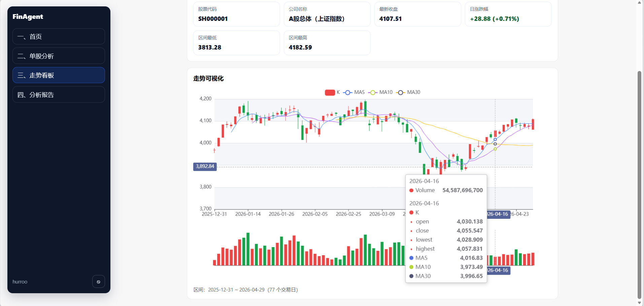Click the 2026-01-14 x-axis date label
644x306 pixels.
tap(248, 214)
